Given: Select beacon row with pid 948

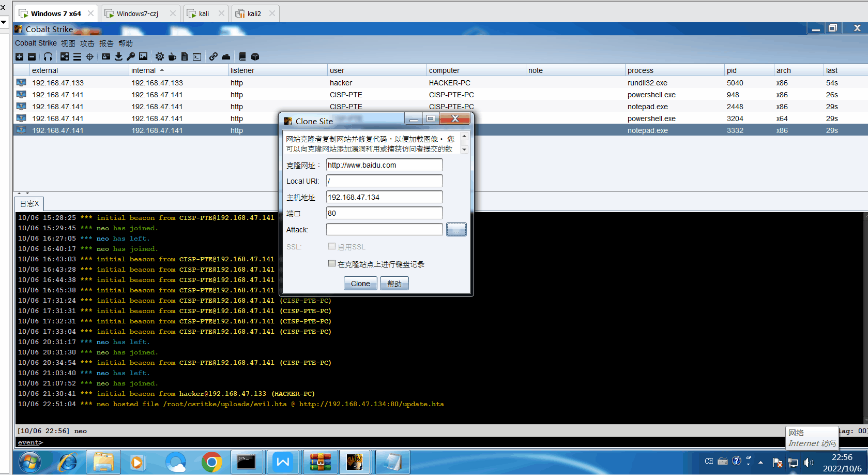Looking at the screenshot, I should click(x=440, y=95).
